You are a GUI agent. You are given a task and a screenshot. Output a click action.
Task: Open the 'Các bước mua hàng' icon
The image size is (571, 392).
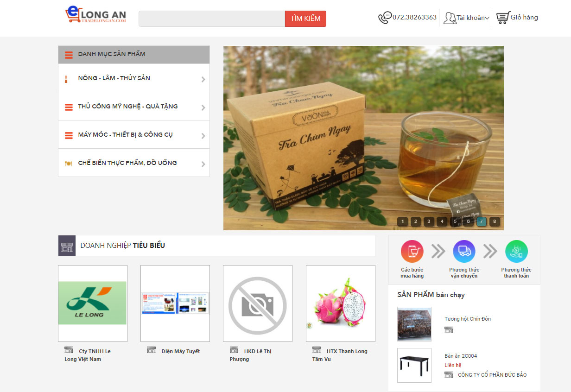point(412,252)
